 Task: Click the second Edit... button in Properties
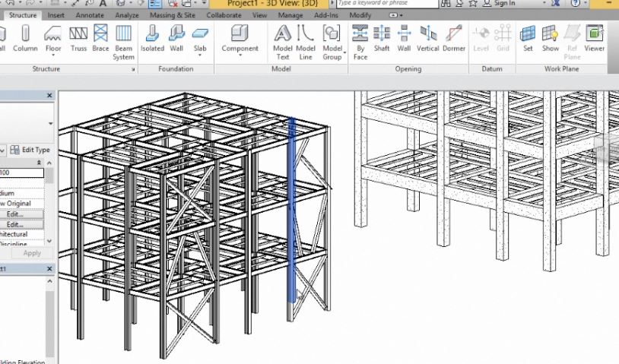tap(22, 224)
